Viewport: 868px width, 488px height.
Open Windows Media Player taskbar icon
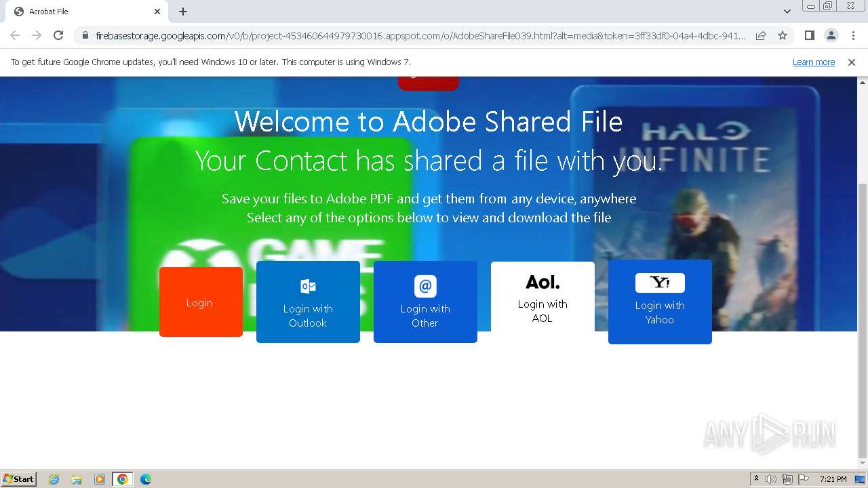pyautogui.click(x=100, y=479)
